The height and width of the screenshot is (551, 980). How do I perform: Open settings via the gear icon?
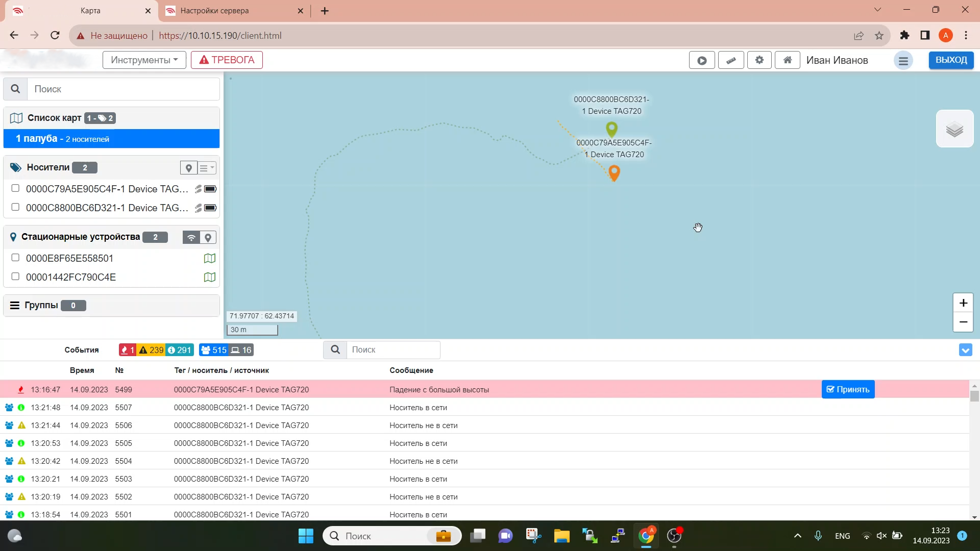(x=759, y=60)
